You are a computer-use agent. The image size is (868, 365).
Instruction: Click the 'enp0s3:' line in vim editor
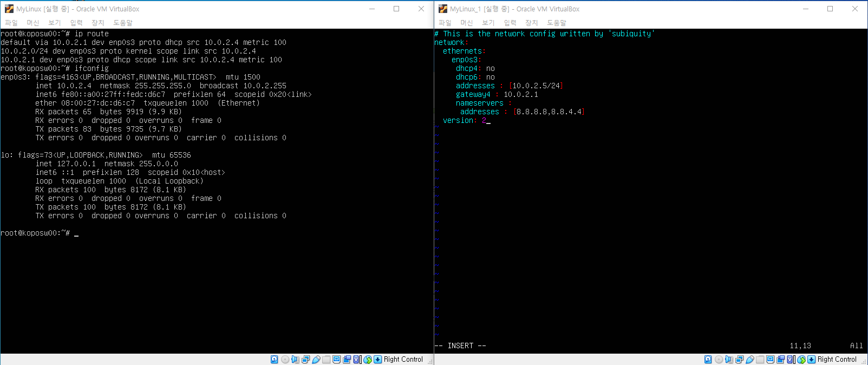click(467, 60)
